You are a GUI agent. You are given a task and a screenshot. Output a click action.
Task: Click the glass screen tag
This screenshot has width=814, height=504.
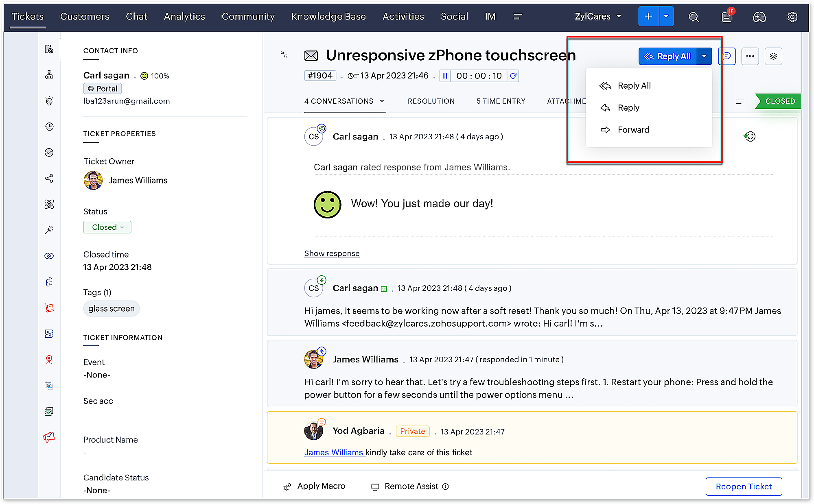tap(112, 308)
